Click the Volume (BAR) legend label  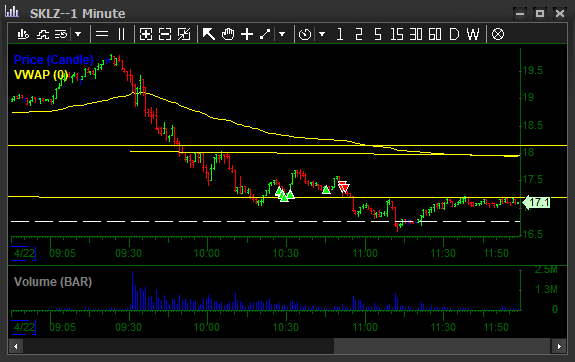click(x=53, y=282)
